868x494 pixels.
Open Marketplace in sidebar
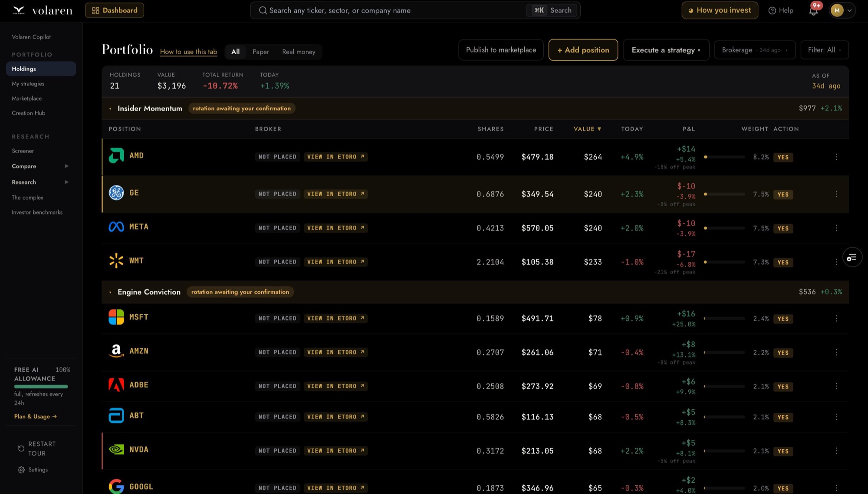pos(27,99)
